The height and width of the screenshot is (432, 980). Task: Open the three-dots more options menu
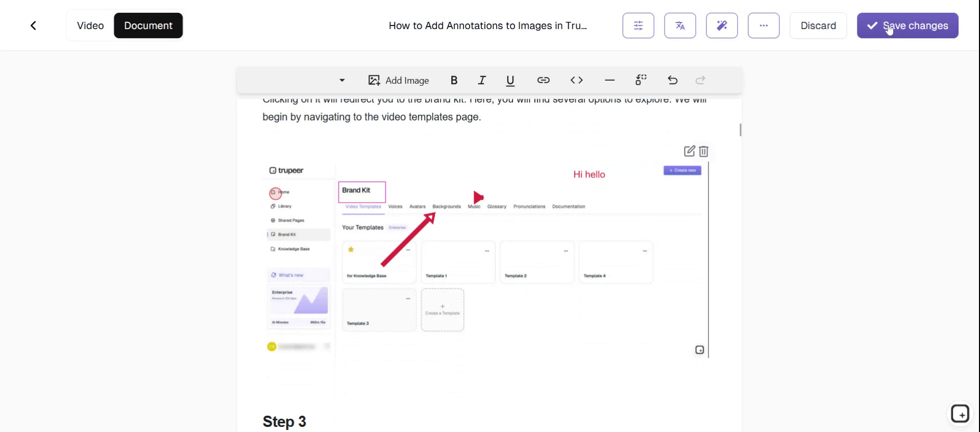[x=764, y=26]
